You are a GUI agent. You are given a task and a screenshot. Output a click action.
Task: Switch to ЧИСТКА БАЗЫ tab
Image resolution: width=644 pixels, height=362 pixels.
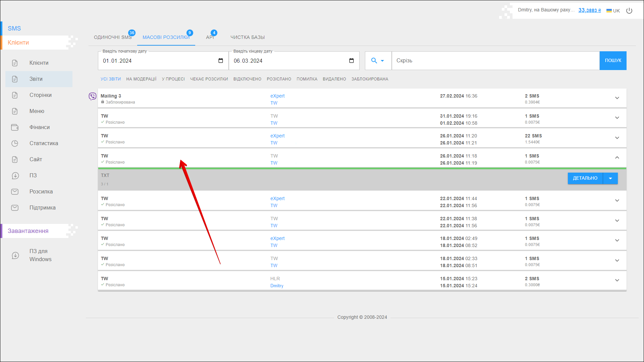[x=248, y=37]
